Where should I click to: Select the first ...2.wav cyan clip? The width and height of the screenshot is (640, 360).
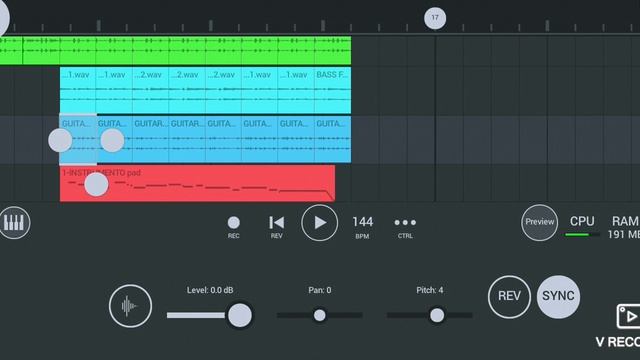click(150, 90)
